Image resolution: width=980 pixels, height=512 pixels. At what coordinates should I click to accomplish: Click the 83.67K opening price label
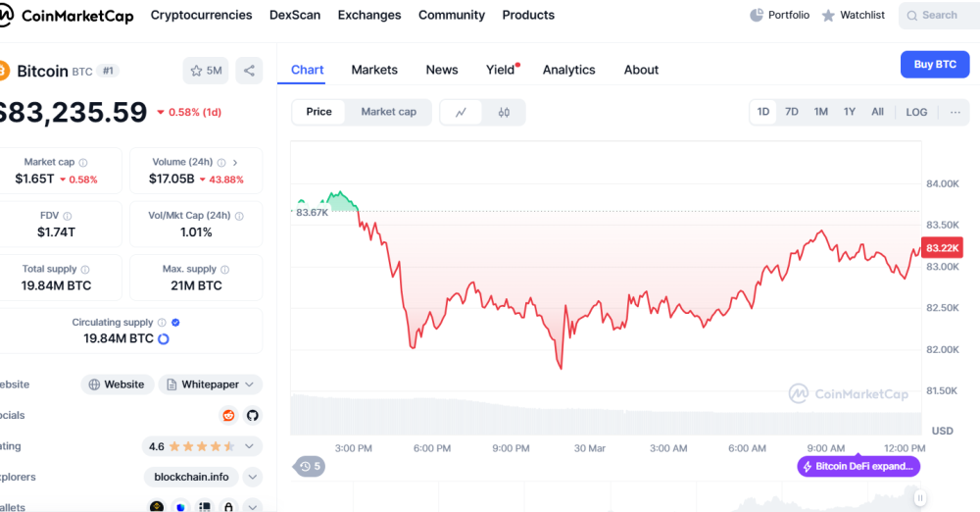tap(312, 213)
